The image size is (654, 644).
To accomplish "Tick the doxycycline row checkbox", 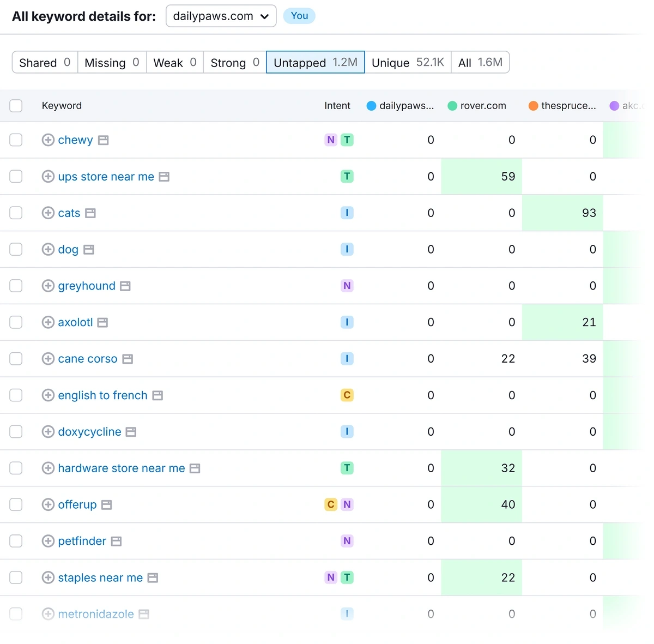I will click(x=16, y=432).
